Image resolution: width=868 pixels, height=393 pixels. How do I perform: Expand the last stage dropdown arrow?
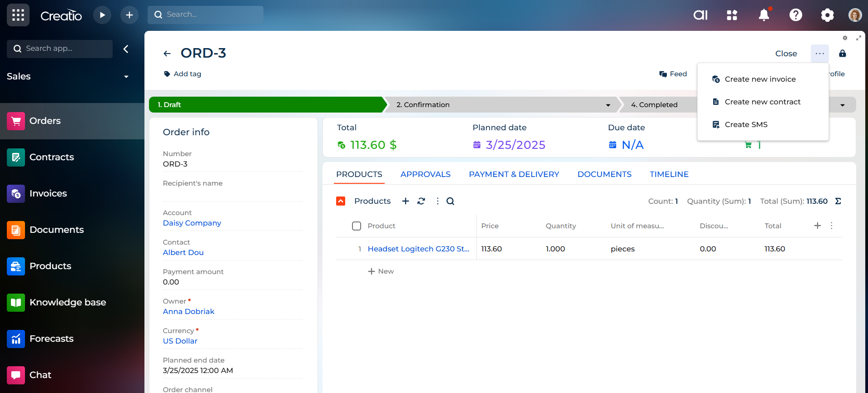coord(843,105)
